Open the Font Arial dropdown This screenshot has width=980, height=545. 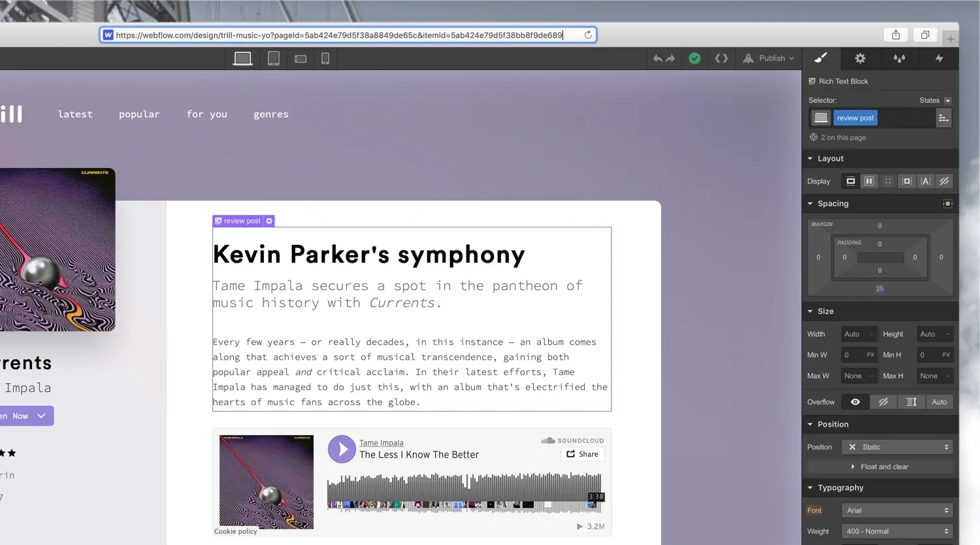[897, 510]
